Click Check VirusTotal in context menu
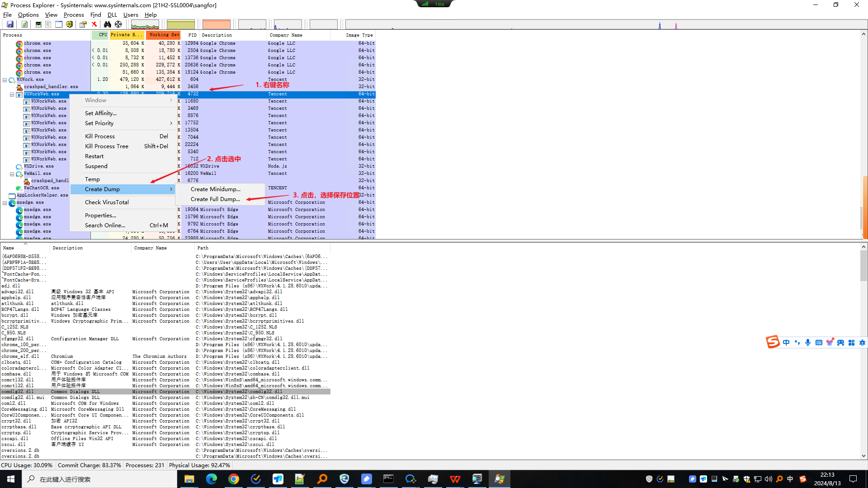Screen dimensions: 868x488 tap(107, 202)
